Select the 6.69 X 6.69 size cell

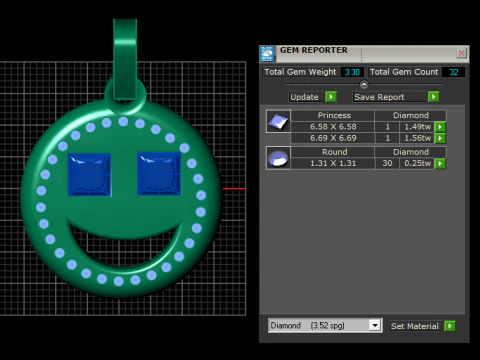point(333,138)
